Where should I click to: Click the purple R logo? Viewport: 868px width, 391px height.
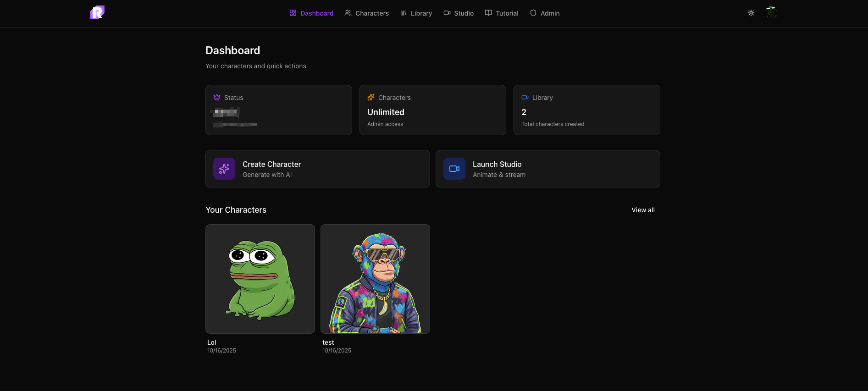tap(97, 12)
